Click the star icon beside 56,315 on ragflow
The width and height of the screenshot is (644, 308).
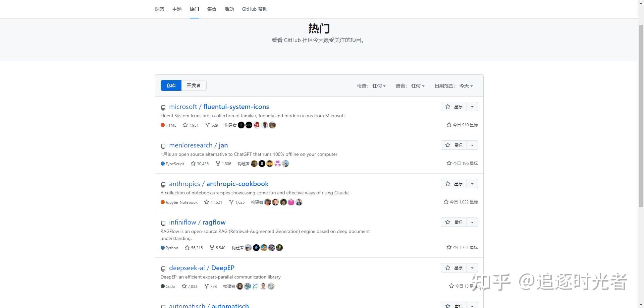pos(187,248)
